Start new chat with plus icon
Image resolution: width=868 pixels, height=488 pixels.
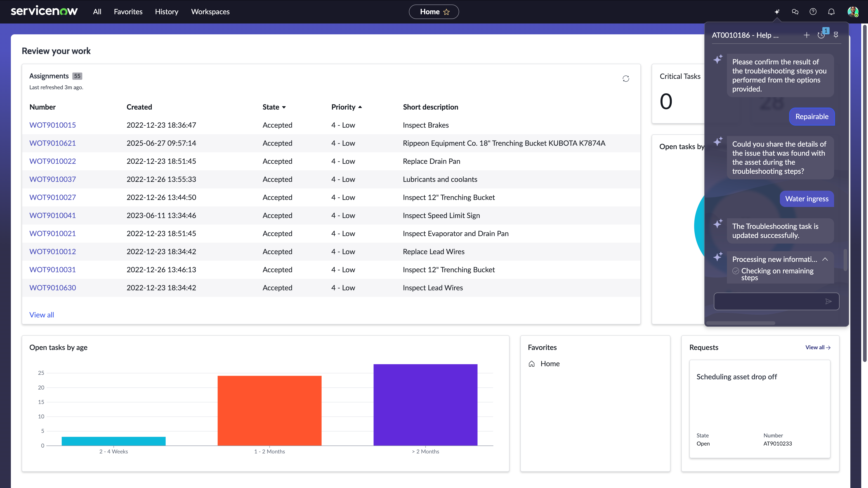807,35
